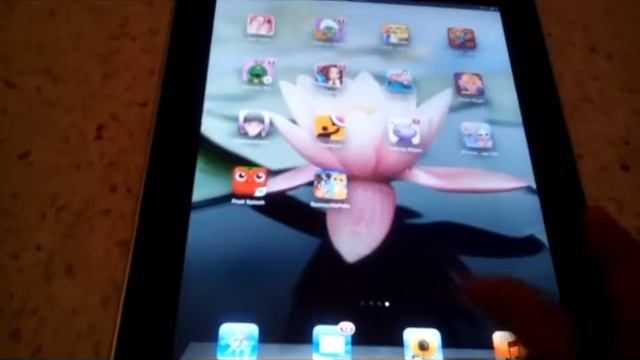Open the pink app with green frog
The width and height of the screenshot is (640, 360).
point(258,72)
